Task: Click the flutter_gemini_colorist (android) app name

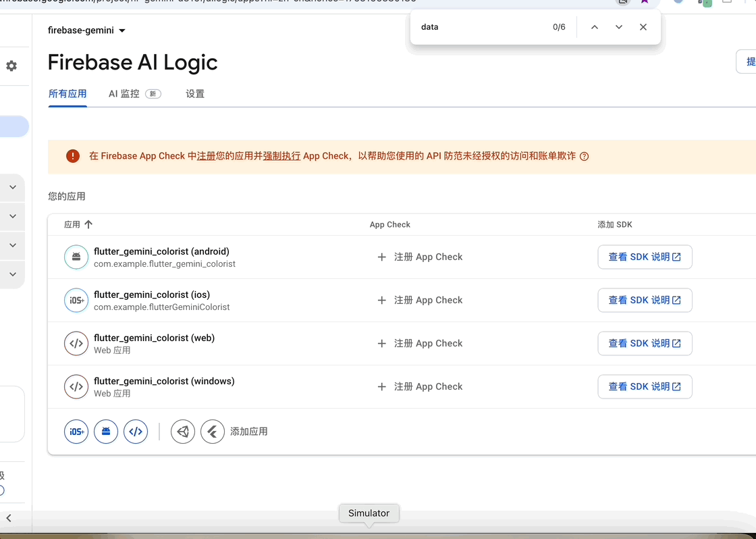Action: [x=161, y=251]
